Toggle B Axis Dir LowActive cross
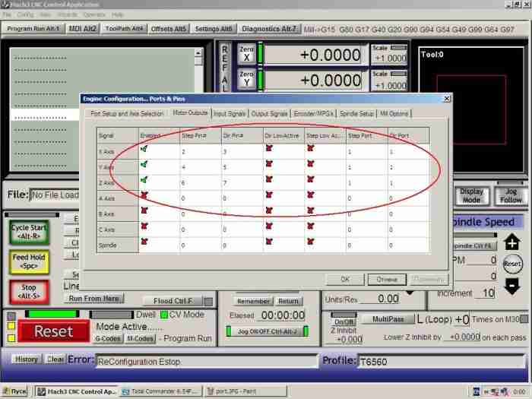 click(x=269, y=211)
